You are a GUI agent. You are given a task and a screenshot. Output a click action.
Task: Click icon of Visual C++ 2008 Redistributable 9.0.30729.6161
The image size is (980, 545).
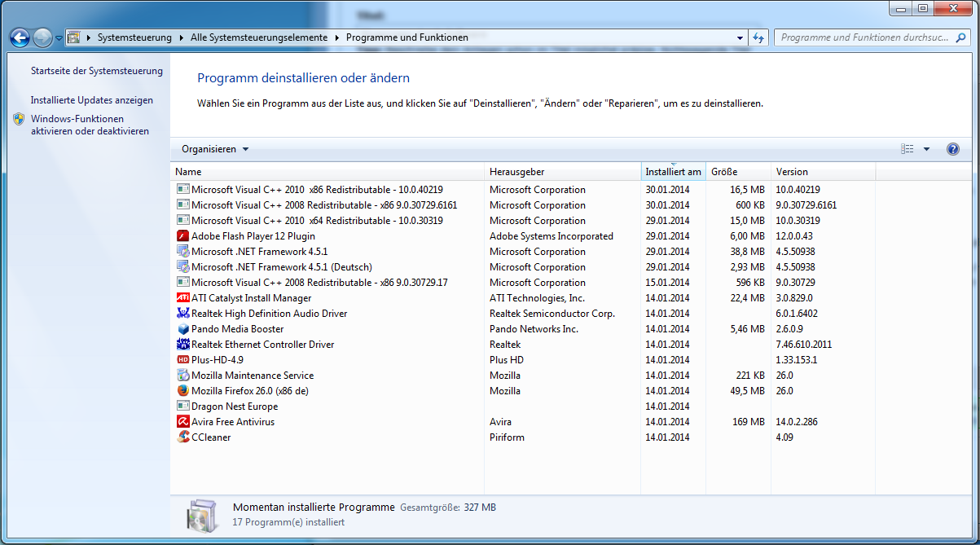(183, 205)
